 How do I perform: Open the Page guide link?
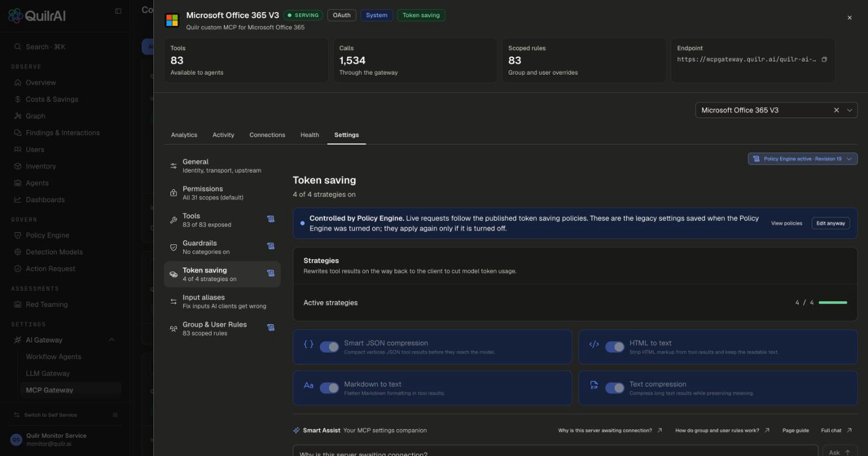click(796, 430)
